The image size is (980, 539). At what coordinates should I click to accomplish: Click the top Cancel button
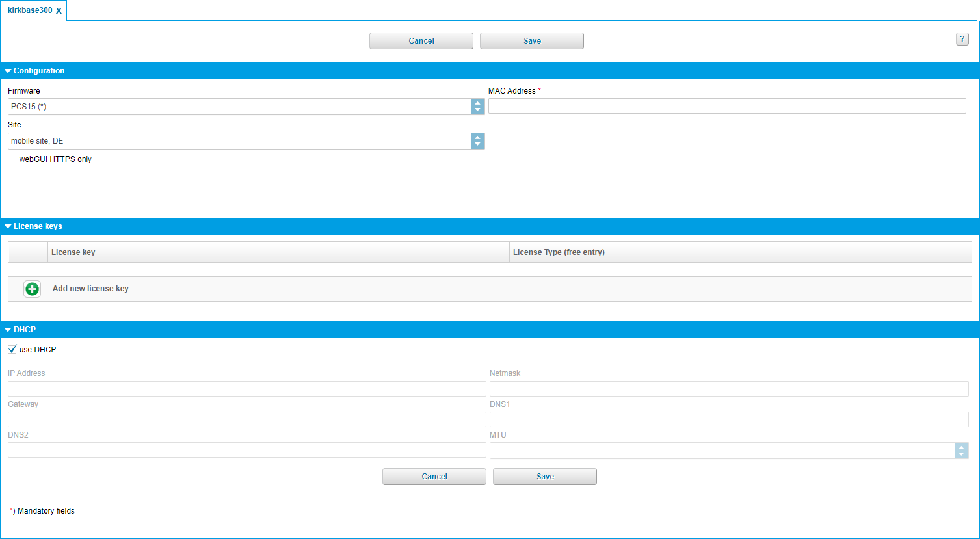[421, 41]
